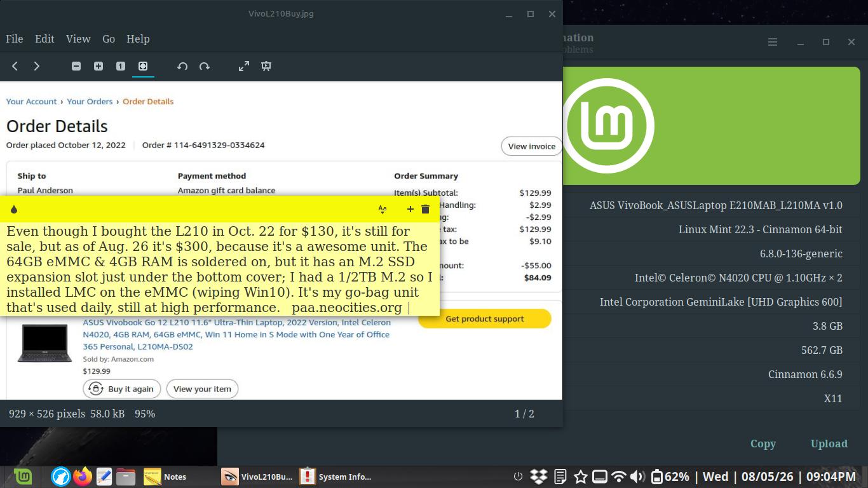The width and height of the screenshot is (868, 488).
Task: Click the power icon in system tray
Action: 518,477
